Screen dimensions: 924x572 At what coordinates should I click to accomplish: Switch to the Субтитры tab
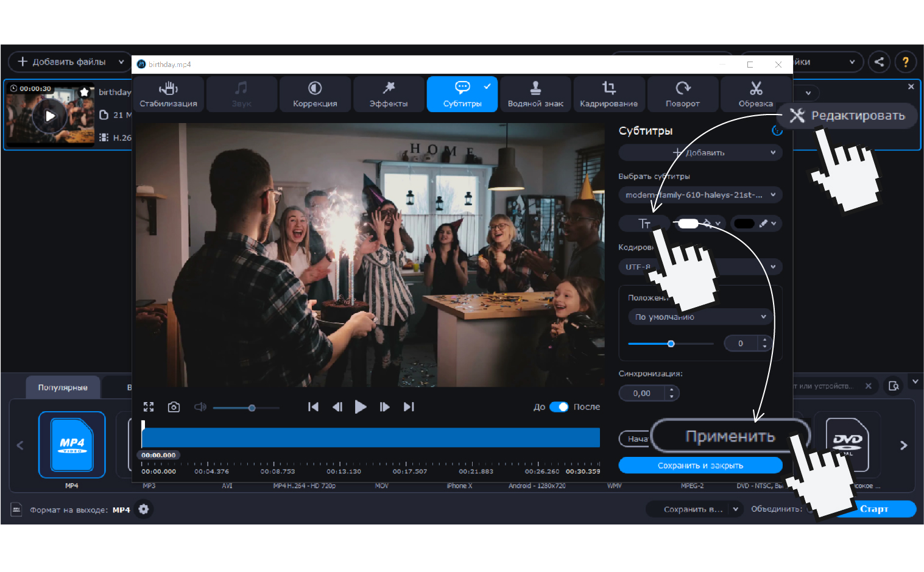click(462, 94)
